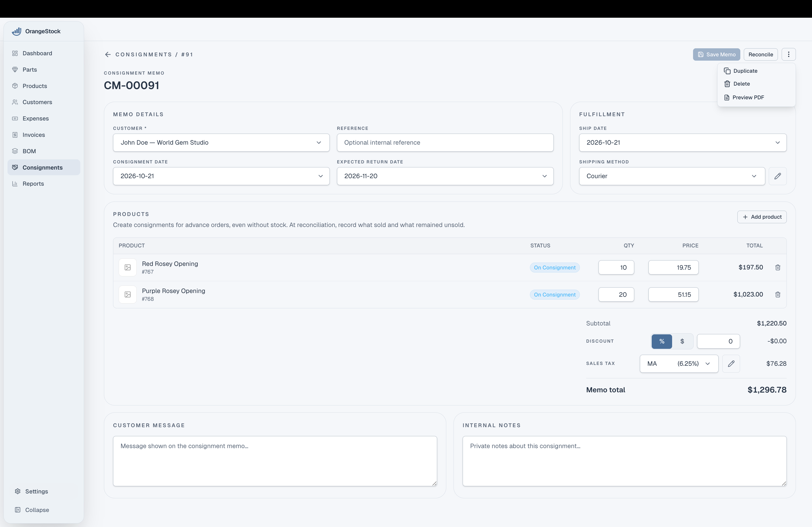Open Settings at sidebar bottom
This screenshot has height=527, width=812.
click(x=44, y=492)
